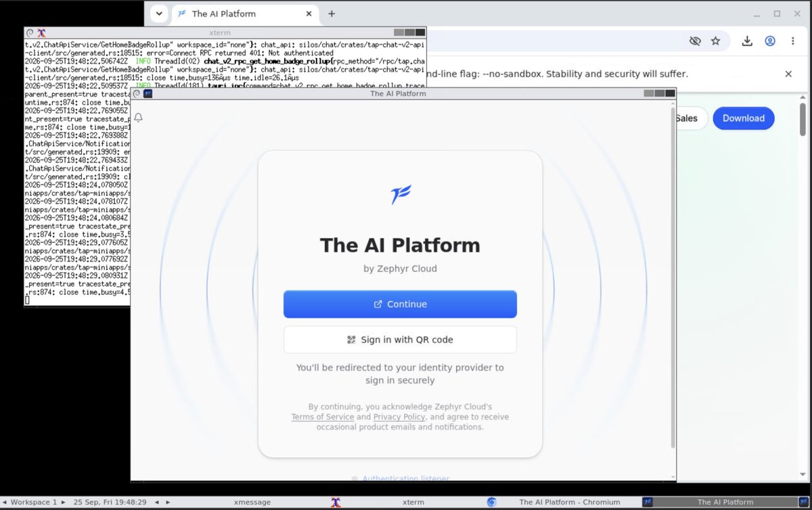This screenshot has width=812, height=510.
Task: Open the Privacy Policy link
Action: [x=400, y=417]
